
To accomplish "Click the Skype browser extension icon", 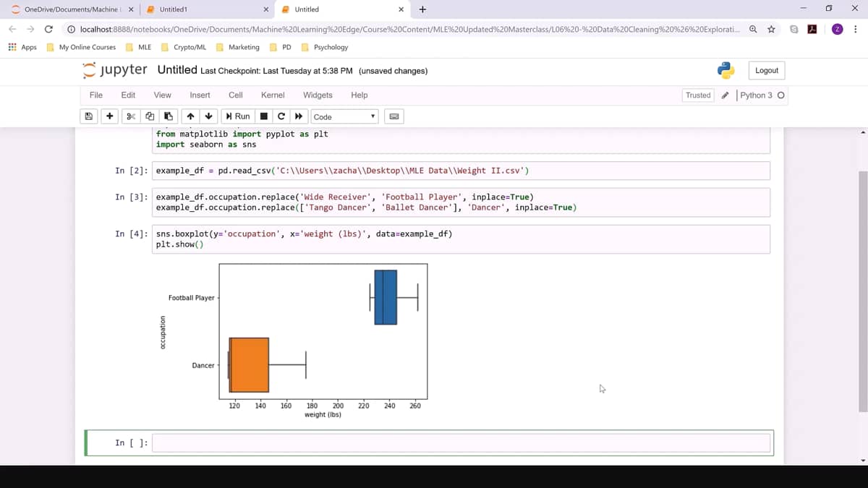I will tap(795, 29).
